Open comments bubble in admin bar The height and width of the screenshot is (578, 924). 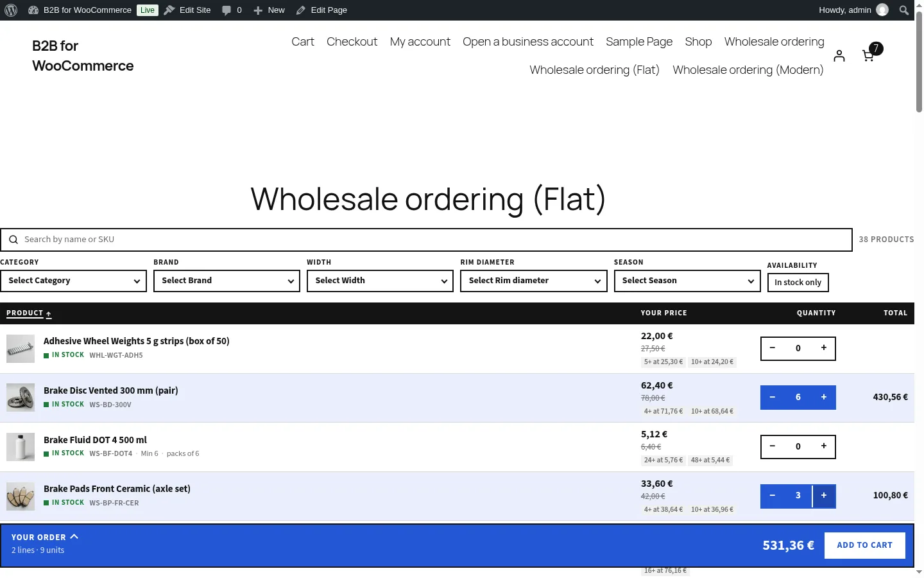[x=232, y=10]
